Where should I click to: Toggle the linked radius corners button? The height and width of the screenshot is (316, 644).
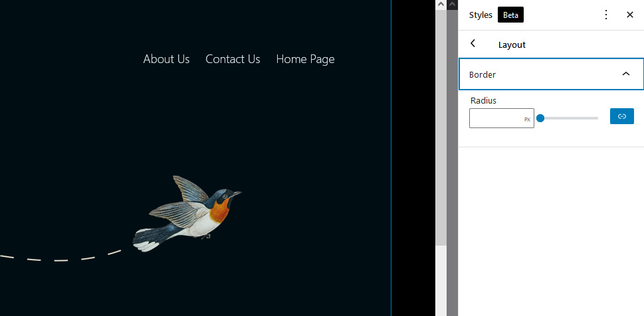622,116
